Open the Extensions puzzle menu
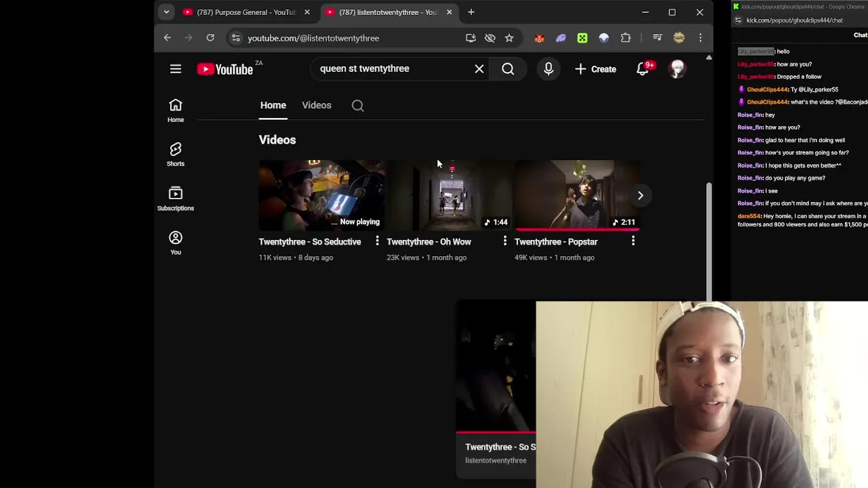 pyautogui.click(x=625, y=38)
